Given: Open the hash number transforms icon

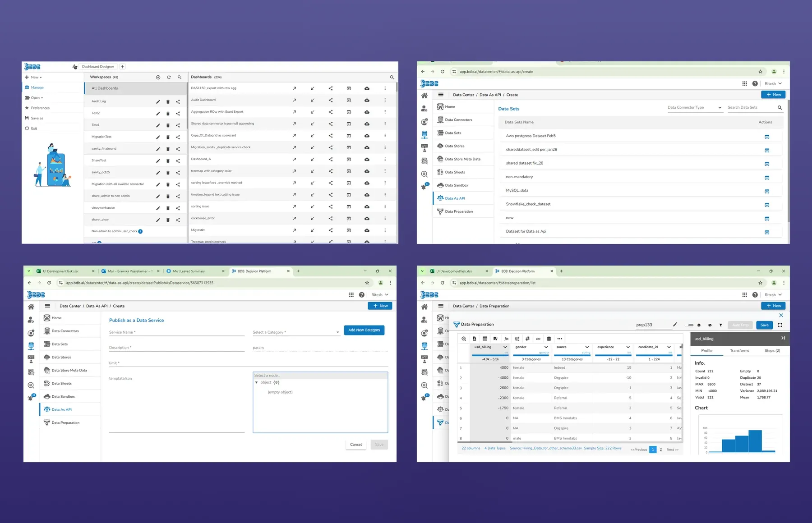Looking at the screenshot, I should [x=527, y=339].
